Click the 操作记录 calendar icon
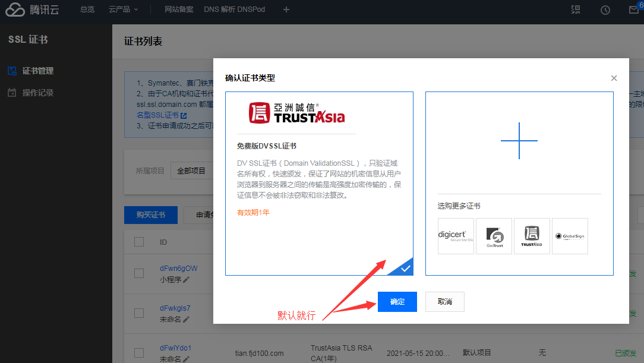The image size is (644, 363). 12,93
